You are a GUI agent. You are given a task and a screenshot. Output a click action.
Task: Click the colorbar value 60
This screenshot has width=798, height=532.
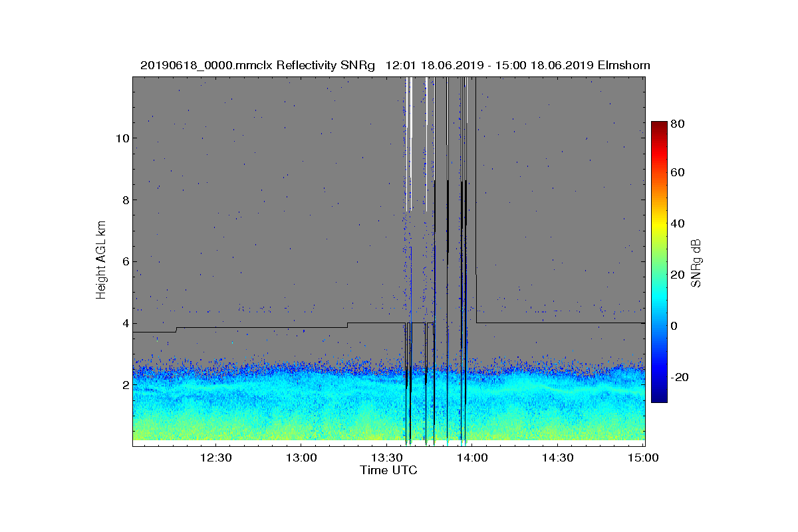(x=678, y=173)
